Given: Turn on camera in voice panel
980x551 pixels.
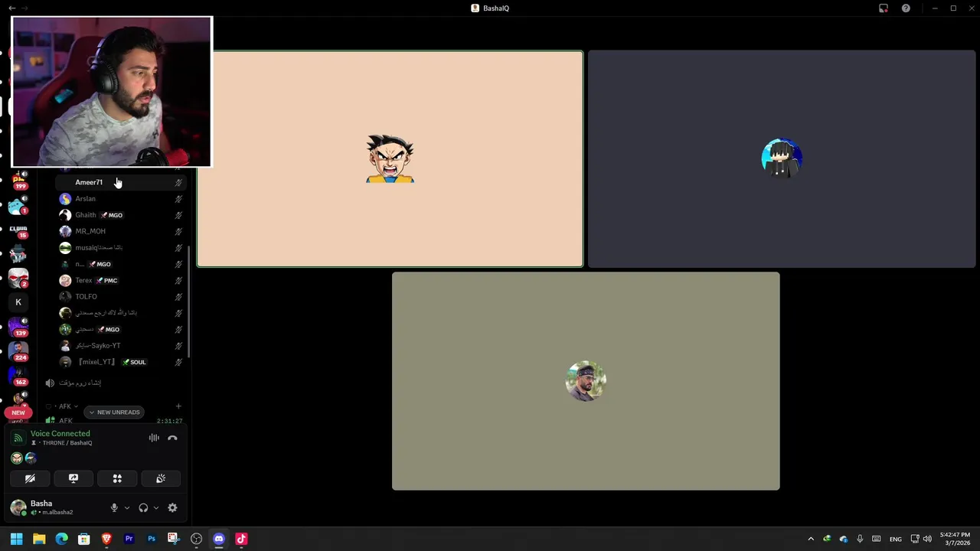Looking at the screenshot, I should coord(30,478).
